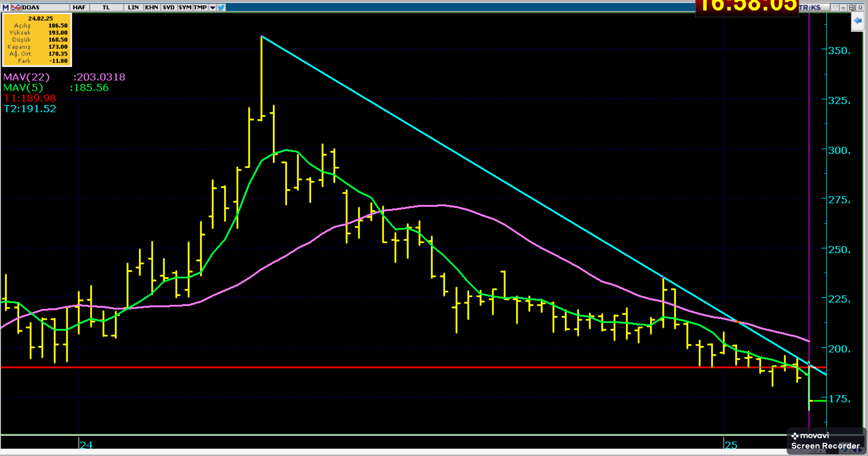The height and width of the screenshot is (456, 868).
Task: Click the 225 price axis label
Action: point(839,299)
